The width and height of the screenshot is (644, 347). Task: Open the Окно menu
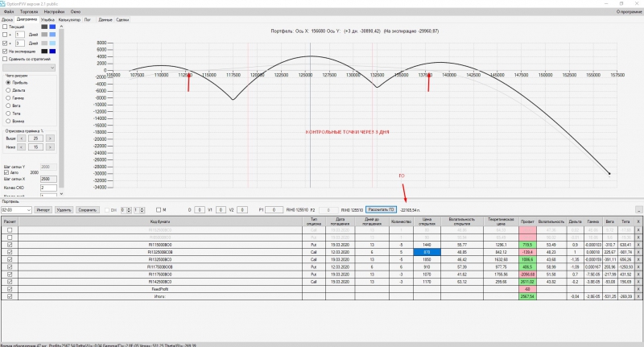point(76,12)
